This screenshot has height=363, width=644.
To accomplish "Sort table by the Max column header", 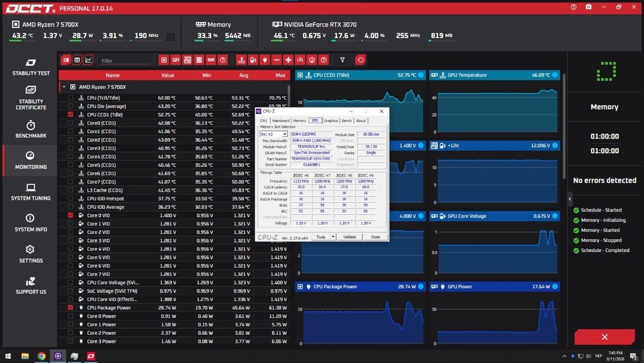I will point(281,75).
